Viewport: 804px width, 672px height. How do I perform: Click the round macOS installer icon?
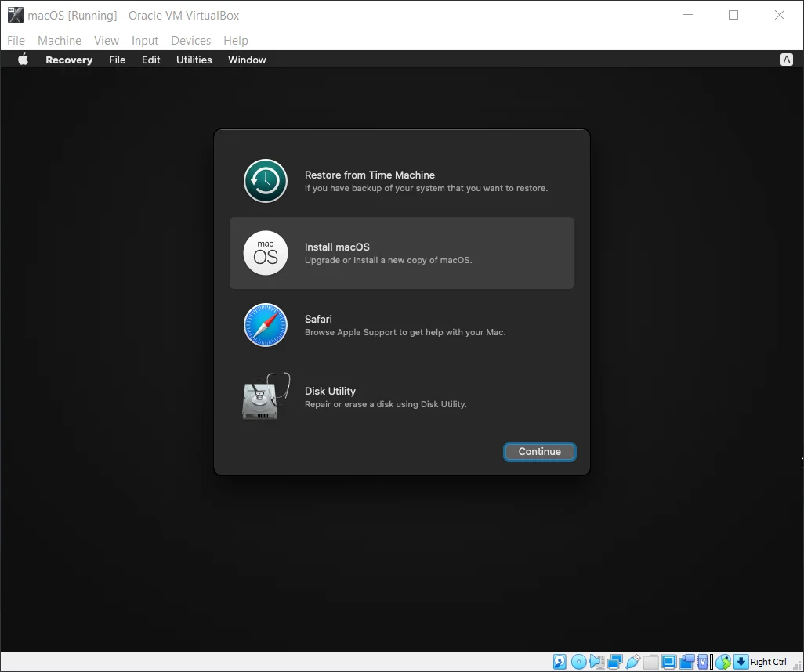[266, 253]
